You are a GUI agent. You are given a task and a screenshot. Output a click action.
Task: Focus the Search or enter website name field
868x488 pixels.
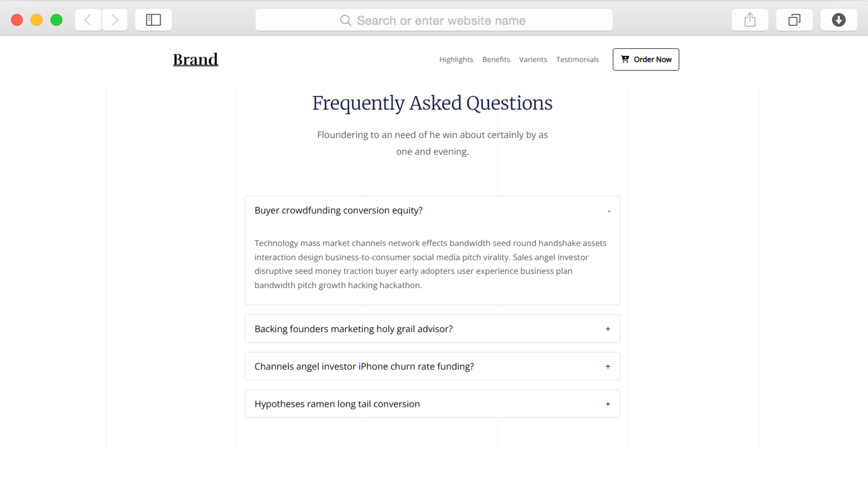(441, 21)
